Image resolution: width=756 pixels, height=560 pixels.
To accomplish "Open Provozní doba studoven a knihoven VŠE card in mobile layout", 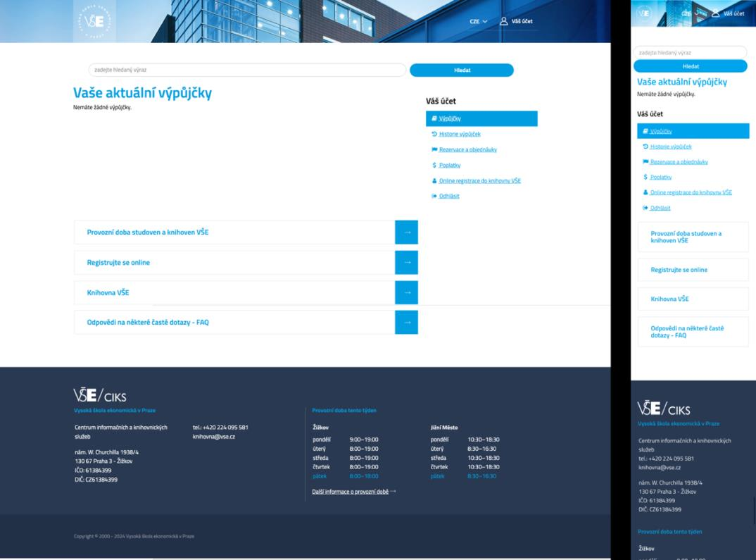I will [693, 237].
